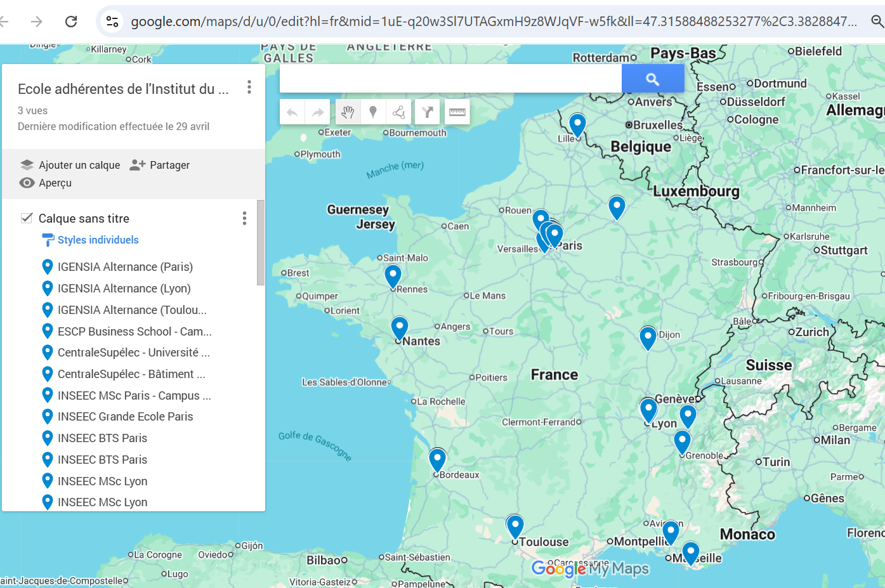Click Partager to share the map
The height and width of the screenshot is (588, 885).
[169, 165]
